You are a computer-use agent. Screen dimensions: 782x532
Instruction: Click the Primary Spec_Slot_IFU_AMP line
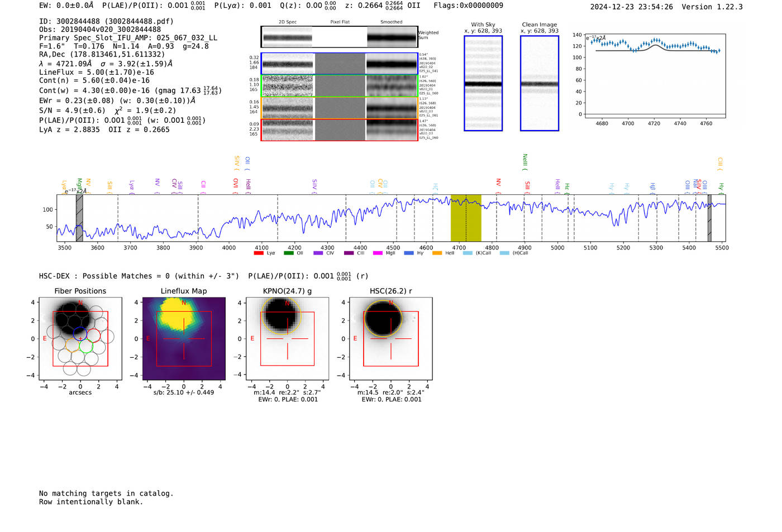point(128,38)
